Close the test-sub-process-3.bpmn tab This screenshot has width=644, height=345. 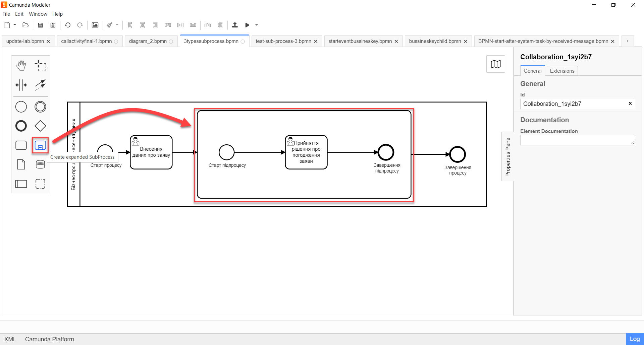tap(316, 42)
